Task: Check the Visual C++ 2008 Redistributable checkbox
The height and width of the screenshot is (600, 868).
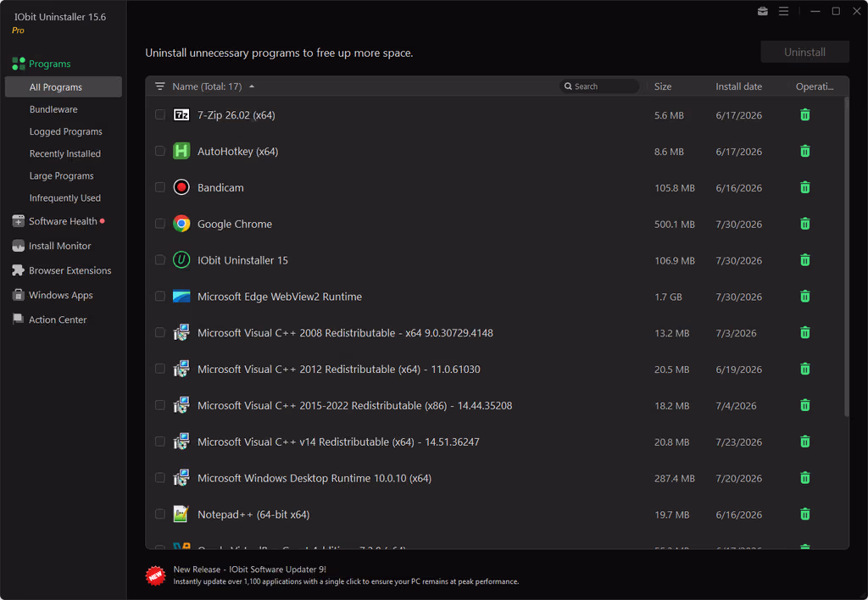Action: coord(160,333)
